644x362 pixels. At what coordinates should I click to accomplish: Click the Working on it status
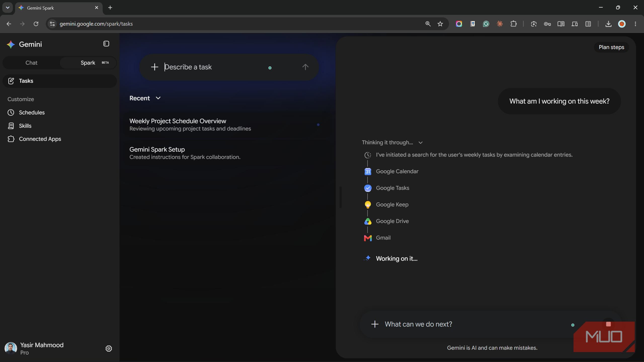[396, 259]
